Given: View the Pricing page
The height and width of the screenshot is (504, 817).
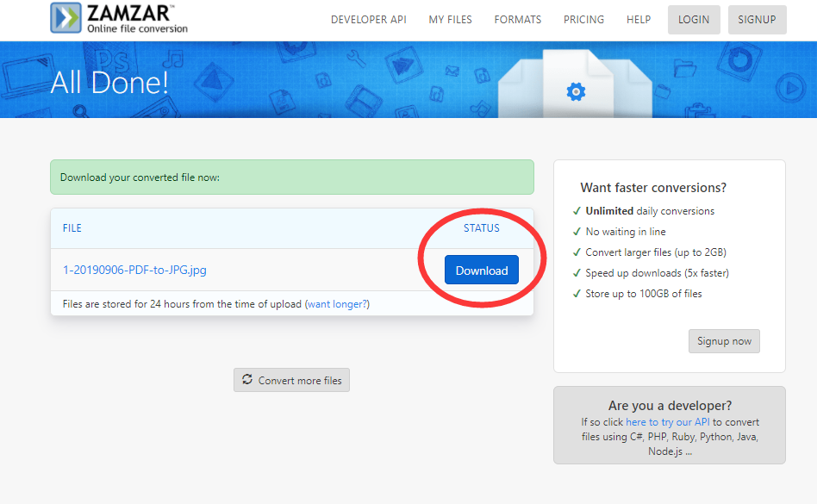Looking at the screenshot, I should [x=583, y=20].
